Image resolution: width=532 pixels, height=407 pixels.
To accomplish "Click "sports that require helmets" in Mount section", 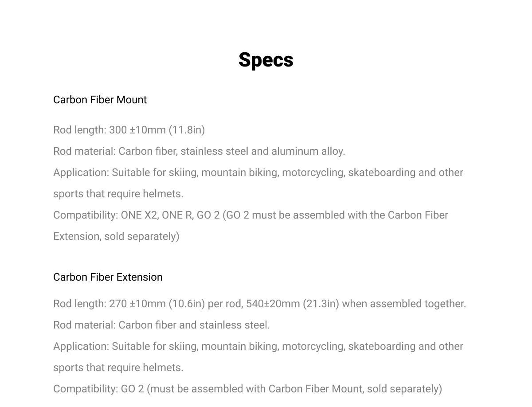I will tap(118, 194).
